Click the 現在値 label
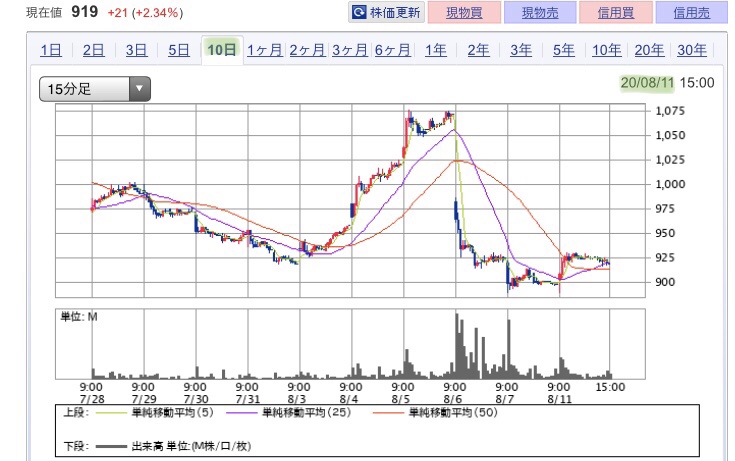This screenshot has width=735, height=461. [44, 12]
